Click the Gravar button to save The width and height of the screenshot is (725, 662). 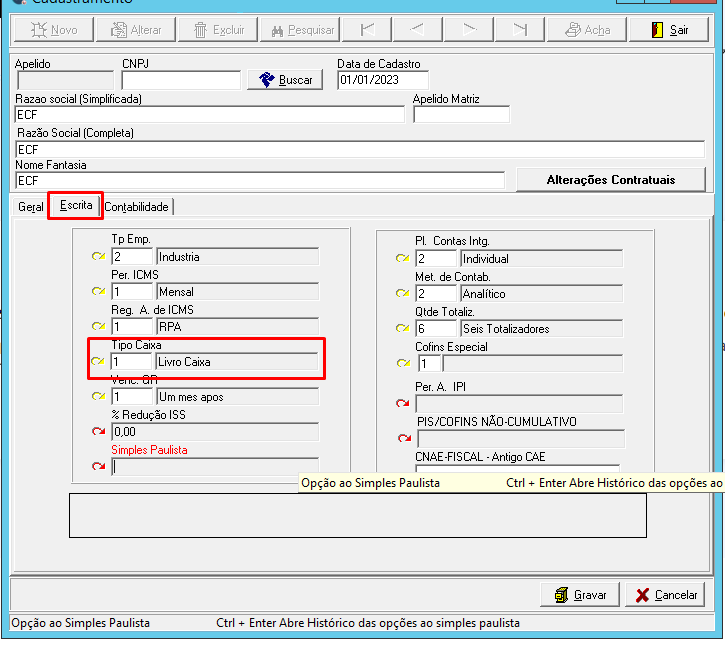coord(580,595)
